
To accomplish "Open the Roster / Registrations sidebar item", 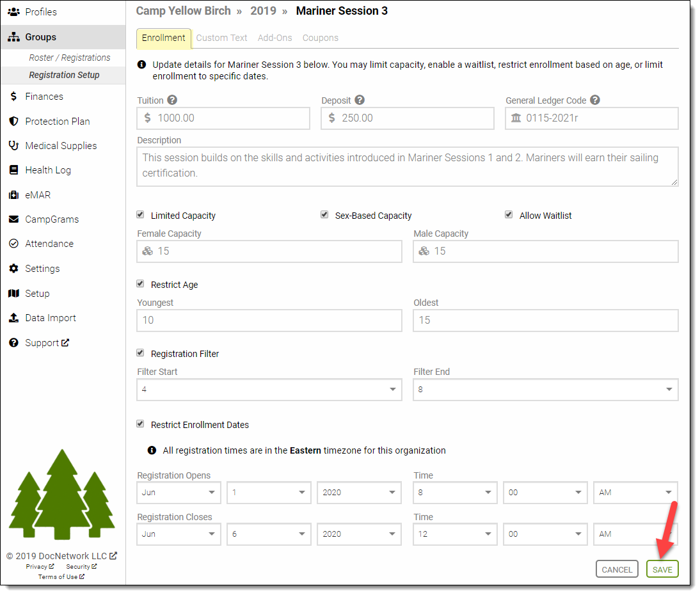I will [69, 58].
